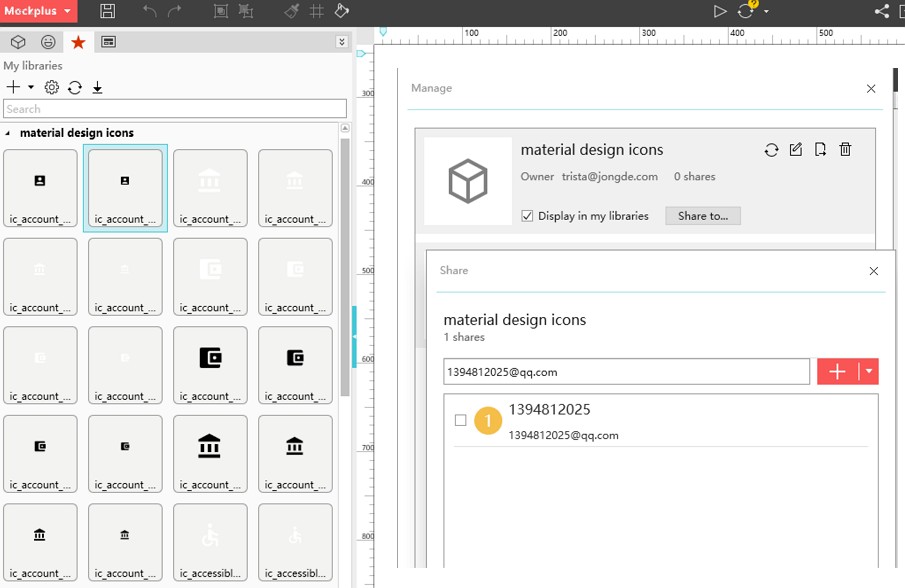Select the format painter brush icon
Image resolution: width=905 pixels, height=588 pixels.
[x=292, y=11]
